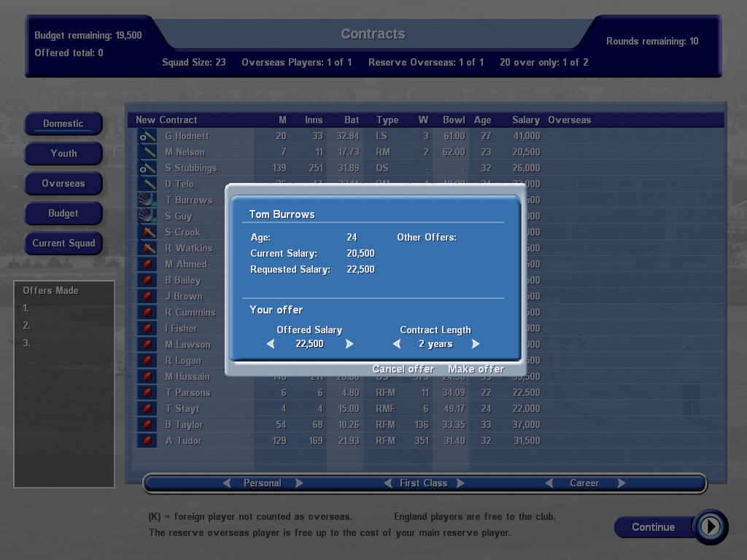747x560 pixels.
Task: Click Cancel offer in the dialog
Action: (403, 369)
